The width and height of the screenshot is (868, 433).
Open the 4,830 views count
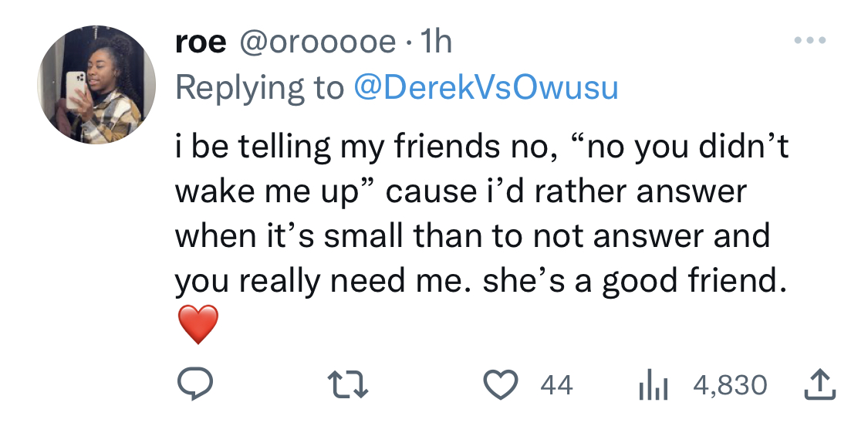pos(730,385)
